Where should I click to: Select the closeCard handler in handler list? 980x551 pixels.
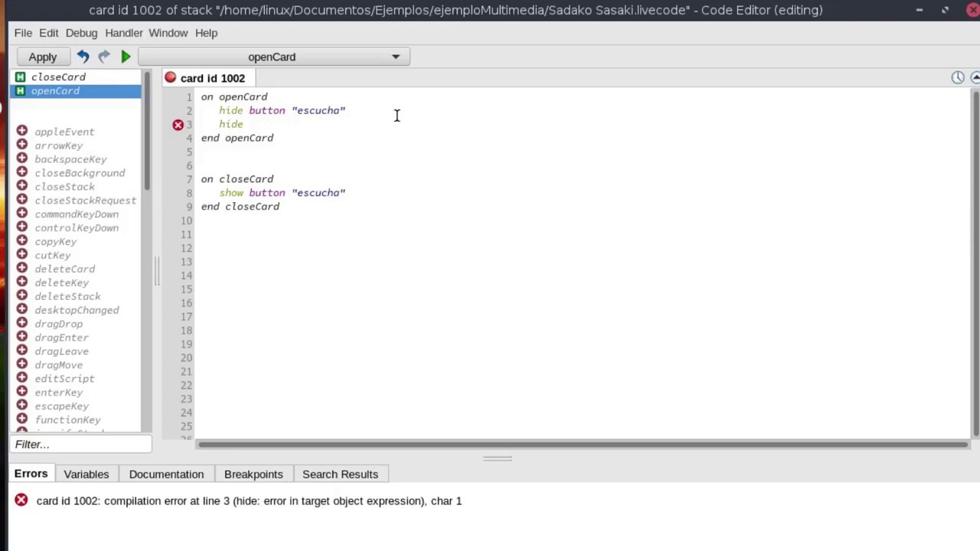(x=76, y=77)
